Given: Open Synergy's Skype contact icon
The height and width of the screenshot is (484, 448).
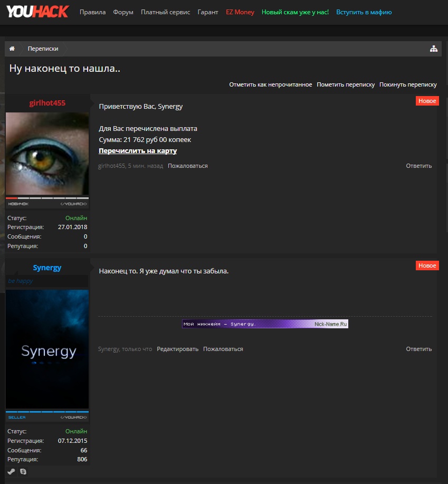Looking at the screenshot, I should 23,471.
